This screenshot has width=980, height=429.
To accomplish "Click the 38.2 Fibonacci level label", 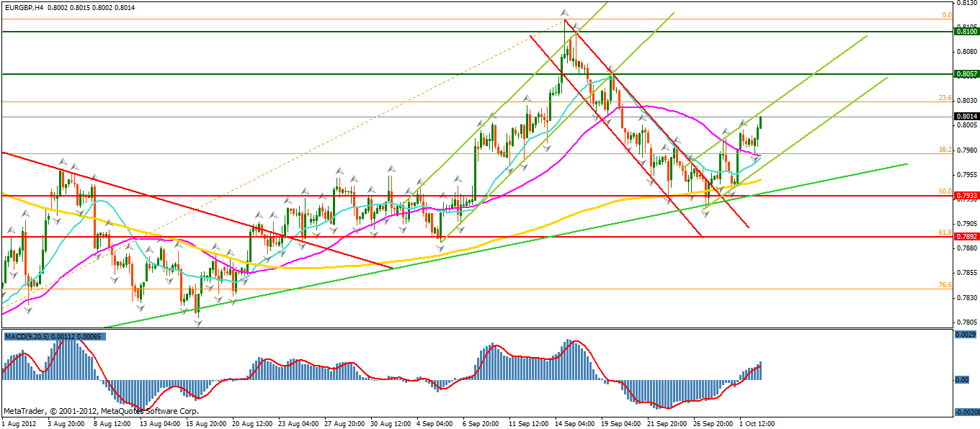I will [945, 150].
